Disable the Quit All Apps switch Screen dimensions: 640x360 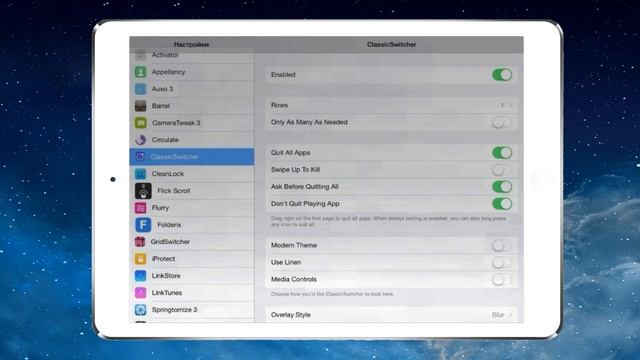click(x=502, y=153)
